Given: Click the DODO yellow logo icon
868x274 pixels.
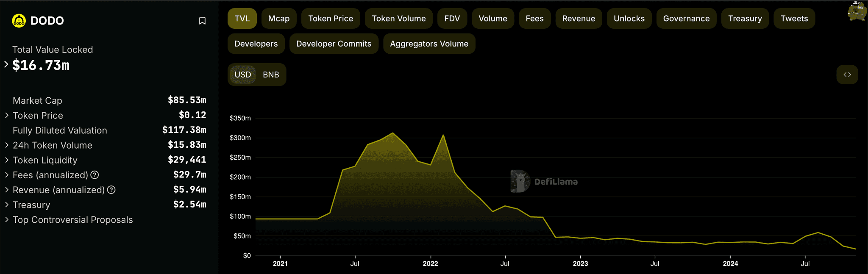Looking at the screenshot, I should coord(19,20).
